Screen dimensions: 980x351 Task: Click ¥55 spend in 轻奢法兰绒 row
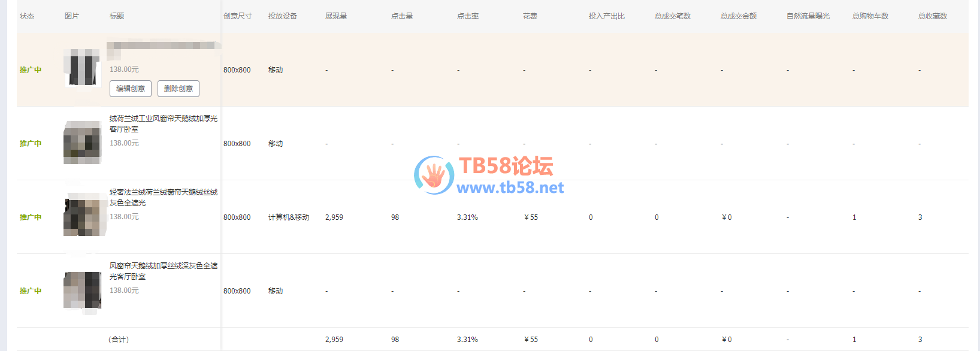[x=531, y=217]
